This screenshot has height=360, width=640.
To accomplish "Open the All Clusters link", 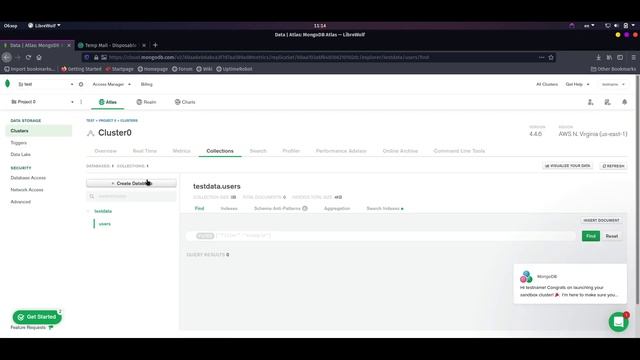I will pyautogui.click(x=547, y=84).
